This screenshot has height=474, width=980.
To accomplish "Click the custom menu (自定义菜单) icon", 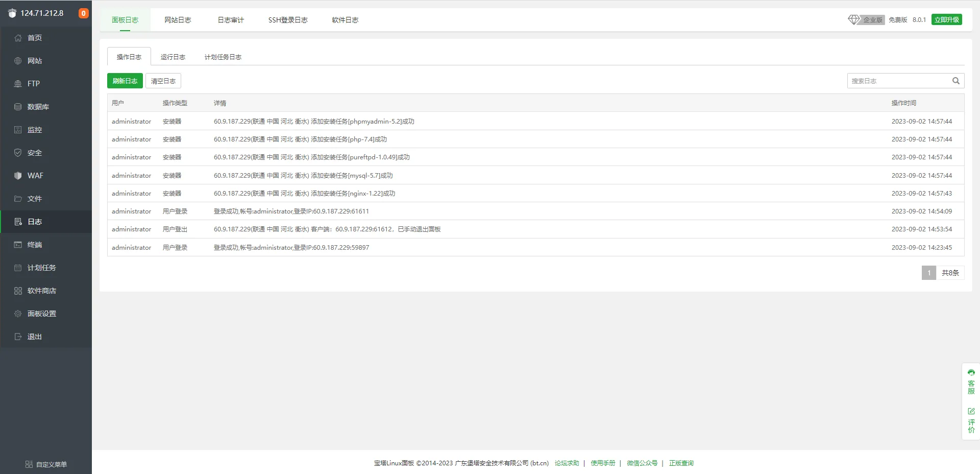I will pos(29,464).
